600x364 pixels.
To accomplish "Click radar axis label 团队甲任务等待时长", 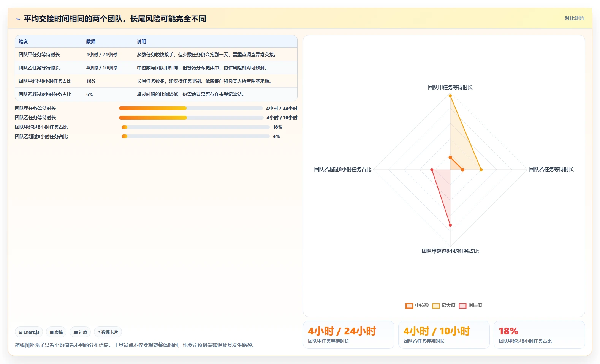I will (x=450, y=87).
